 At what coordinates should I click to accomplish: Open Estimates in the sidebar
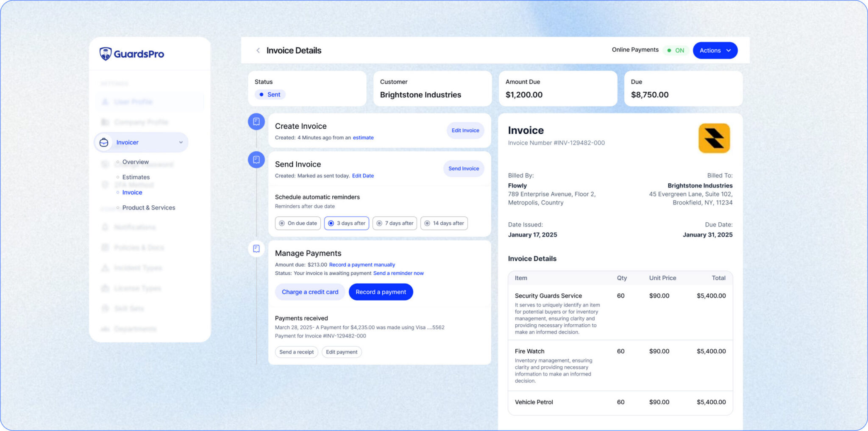[136, 177]
